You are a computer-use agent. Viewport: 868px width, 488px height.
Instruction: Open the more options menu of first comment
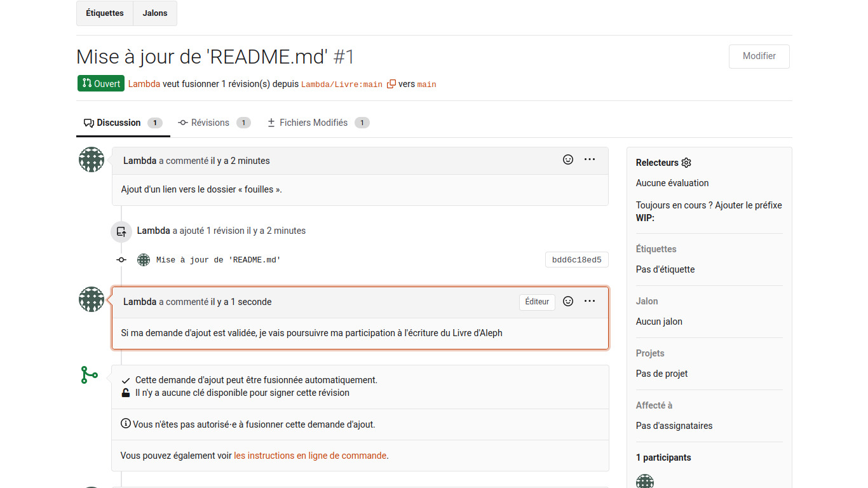coord(590,159)
